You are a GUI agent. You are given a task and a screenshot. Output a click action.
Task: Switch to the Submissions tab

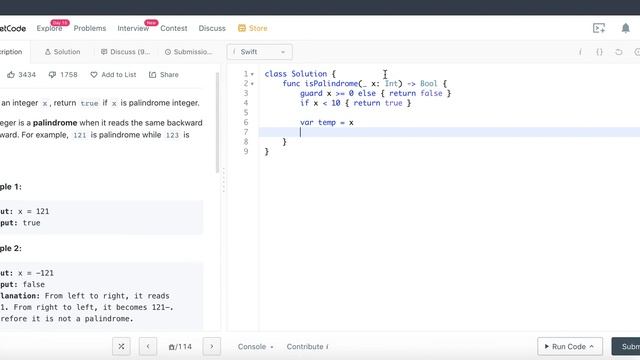coord(189,52)
